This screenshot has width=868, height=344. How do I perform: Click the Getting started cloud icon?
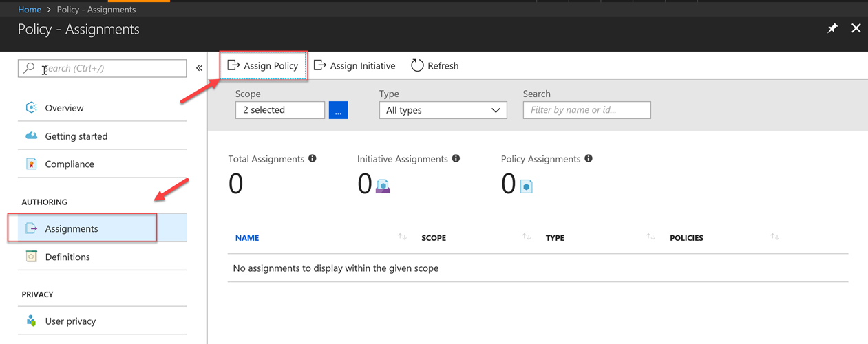[x=31, y=136]
